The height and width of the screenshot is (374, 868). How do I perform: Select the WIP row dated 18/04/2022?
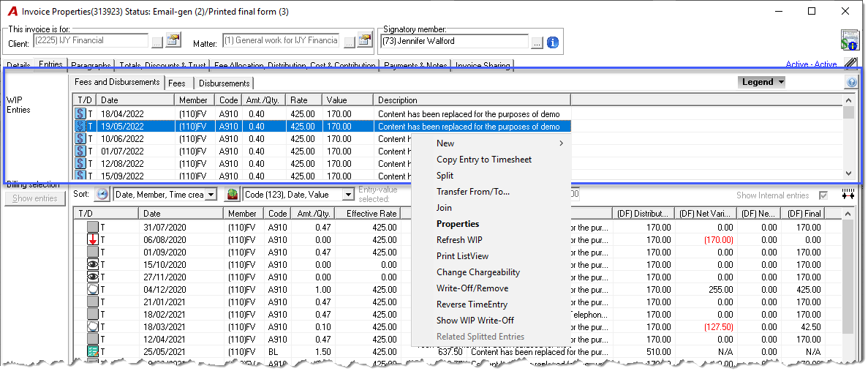click(x=322, y=114)
